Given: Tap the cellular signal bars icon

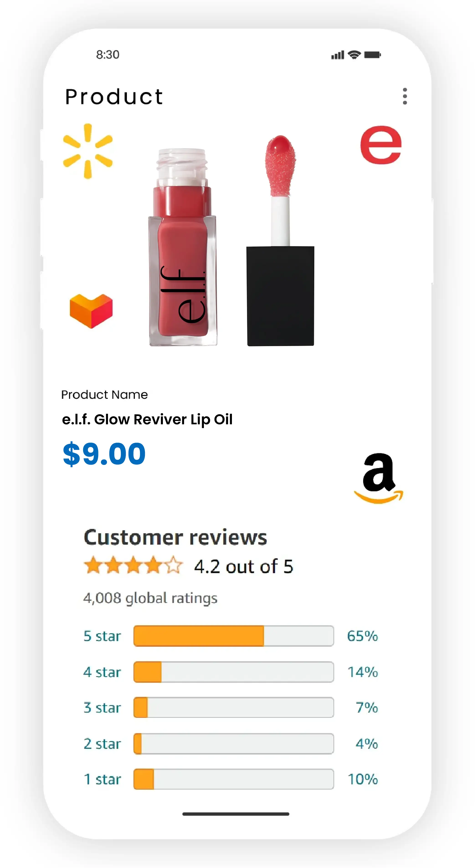Looking at the screenshot, I should (x=338, y=55).
